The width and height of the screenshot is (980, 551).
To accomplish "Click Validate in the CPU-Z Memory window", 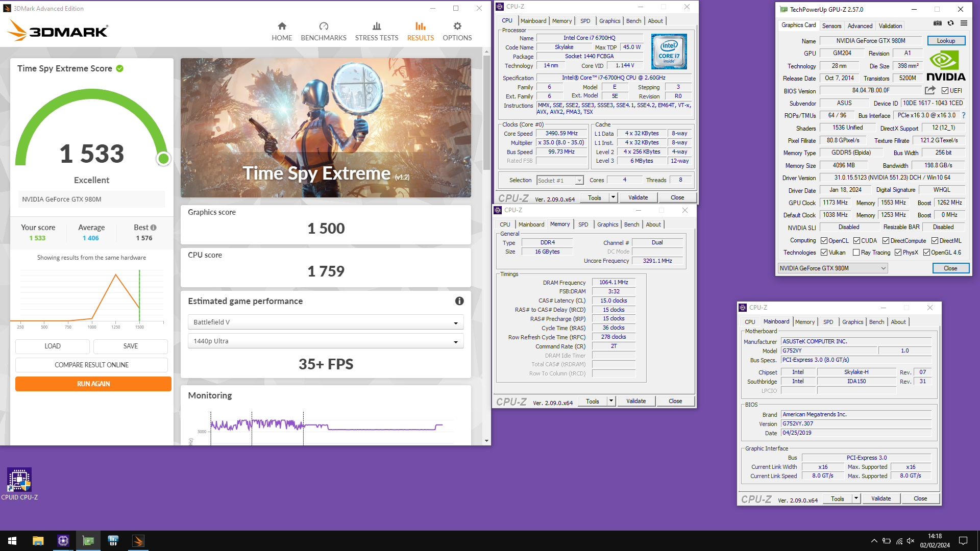I will point(636,401).
